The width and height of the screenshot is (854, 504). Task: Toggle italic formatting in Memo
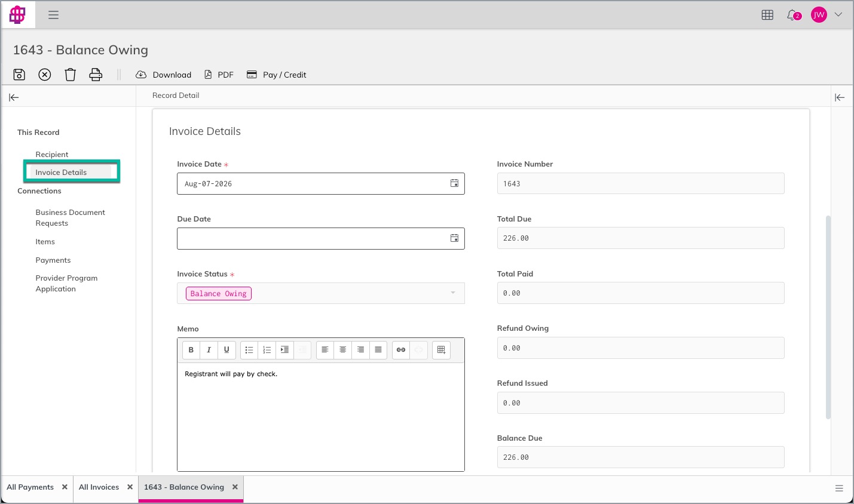pyautogui.click(x=209, y=350)
